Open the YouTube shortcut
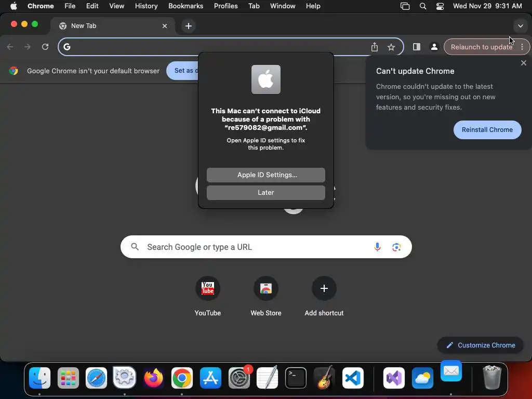The height and width of the screenshot is (399, 532). click(208, 297)
